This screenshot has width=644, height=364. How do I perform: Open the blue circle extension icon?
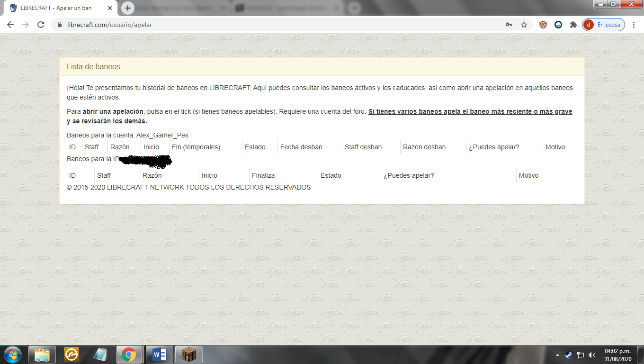coord(558,25)
